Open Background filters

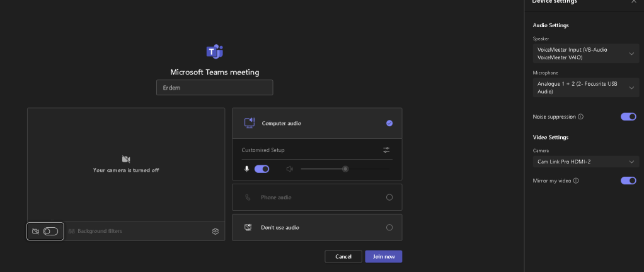pos(95,231)
